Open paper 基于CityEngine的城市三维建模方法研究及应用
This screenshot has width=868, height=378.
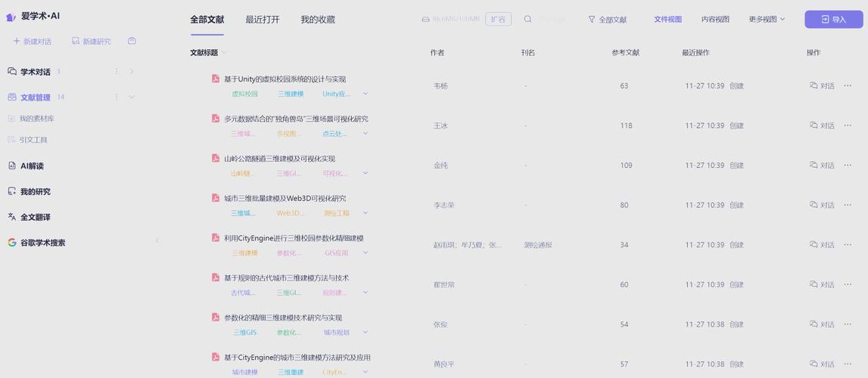[297, 358]
